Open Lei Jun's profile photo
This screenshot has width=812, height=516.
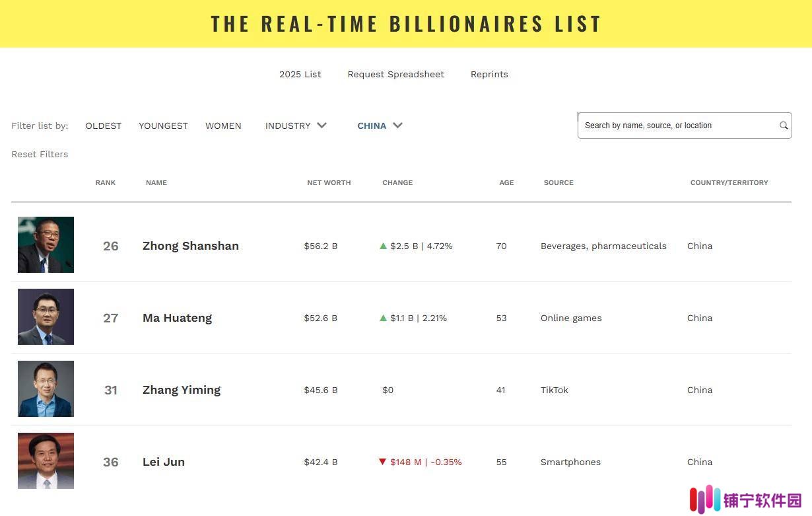point(46,461)
